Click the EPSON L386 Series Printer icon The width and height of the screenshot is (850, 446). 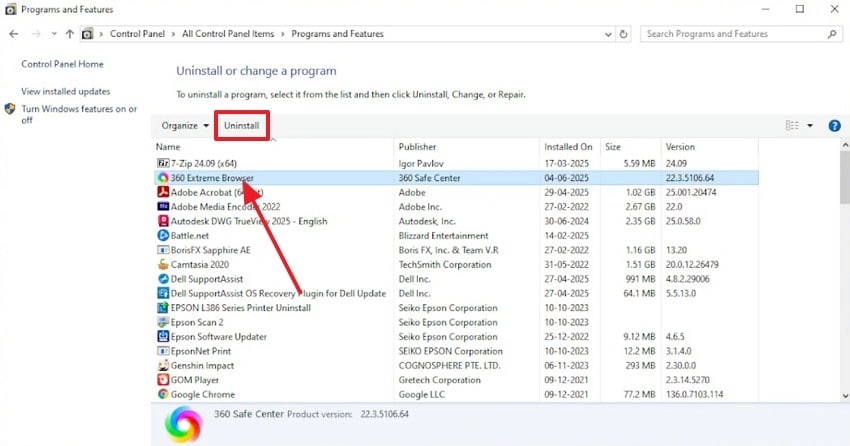click(163, 308)
